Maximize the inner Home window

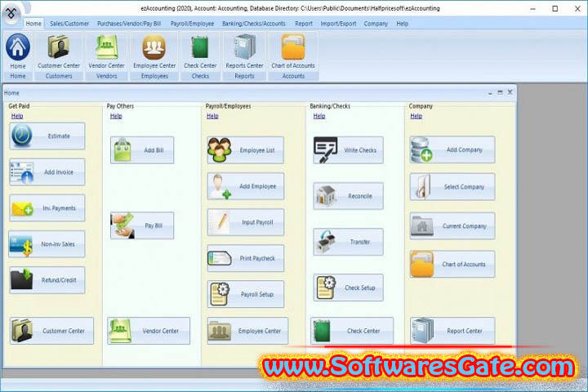click(x=500, y=92)
